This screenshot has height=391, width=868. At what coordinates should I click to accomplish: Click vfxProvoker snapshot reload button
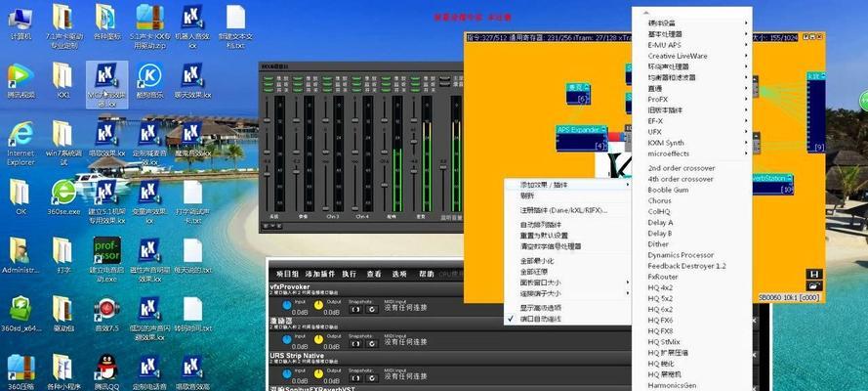coord(371,310)
